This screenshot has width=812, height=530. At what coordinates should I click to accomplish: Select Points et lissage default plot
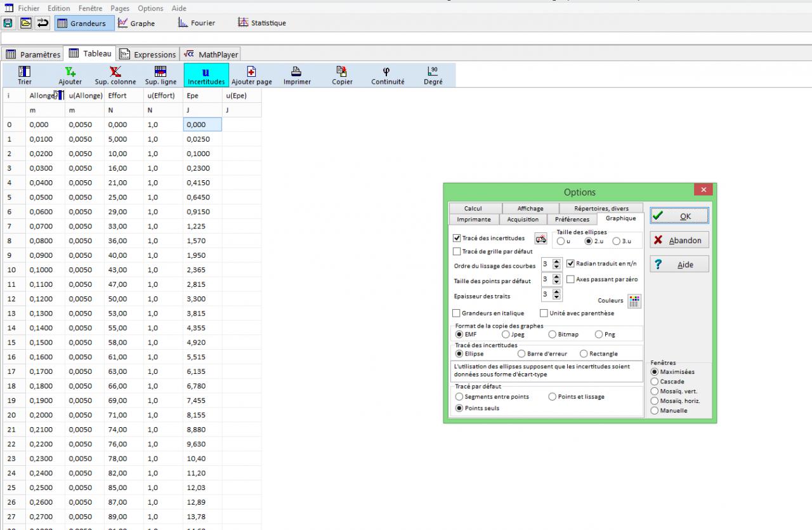coord(553,397)
